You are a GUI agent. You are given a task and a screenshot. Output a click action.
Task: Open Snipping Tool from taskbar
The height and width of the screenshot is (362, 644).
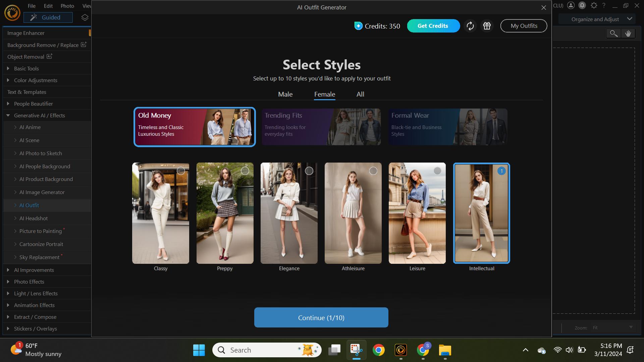356,350
